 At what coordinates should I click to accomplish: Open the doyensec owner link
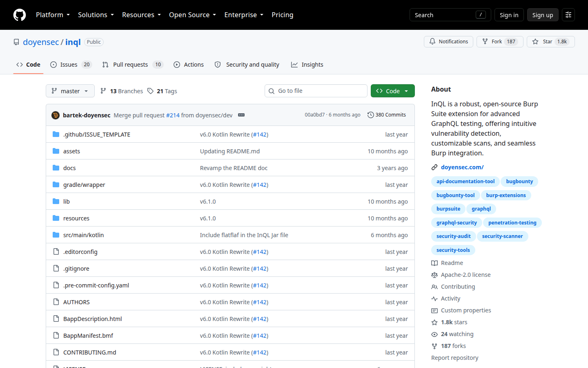[x=41, y=42]
